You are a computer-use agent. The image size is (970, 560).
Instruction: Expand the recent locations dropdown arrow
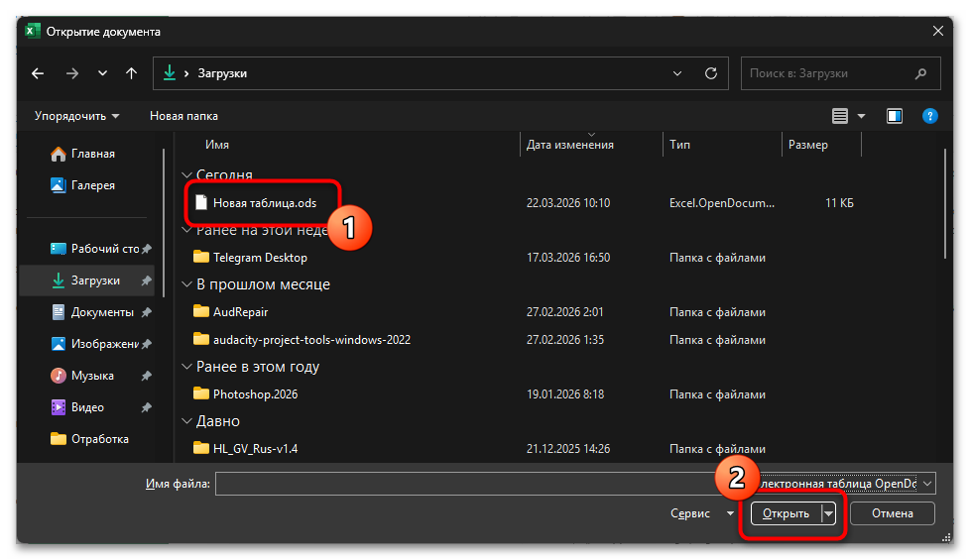point(102,73)
